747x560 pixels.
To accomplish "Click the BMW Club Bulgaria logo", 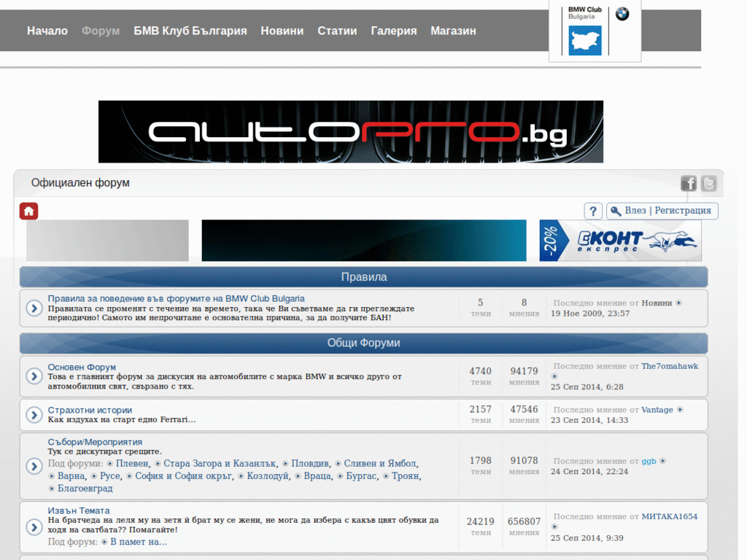I will 595,31.
